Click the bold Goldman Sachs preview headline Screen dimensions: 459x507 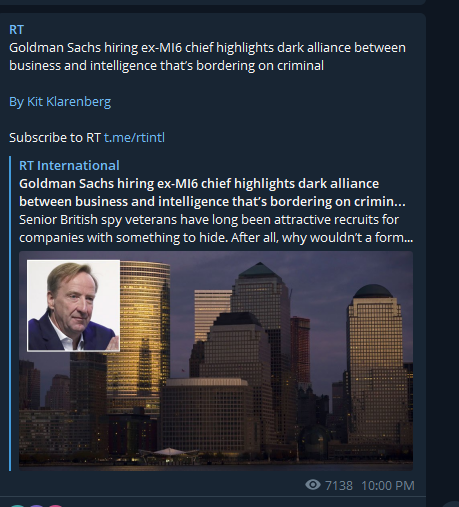point(212,193)
